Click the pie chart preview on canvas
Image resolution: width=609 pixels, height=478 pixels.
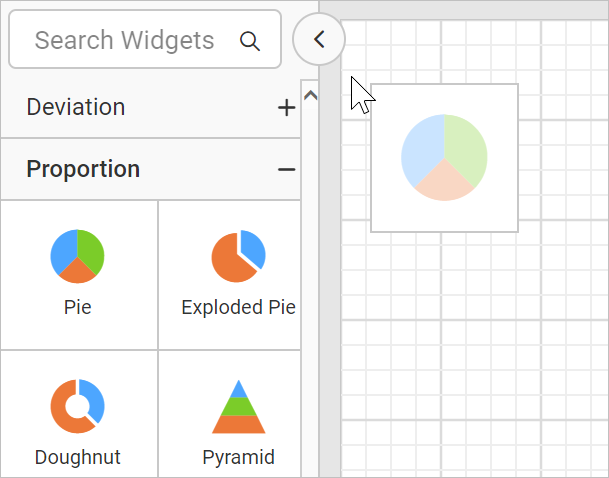(x=444, y=158)
